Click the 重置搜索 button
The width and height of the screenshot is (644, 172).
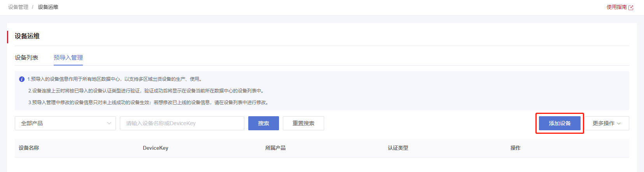[x=304, y=123]
